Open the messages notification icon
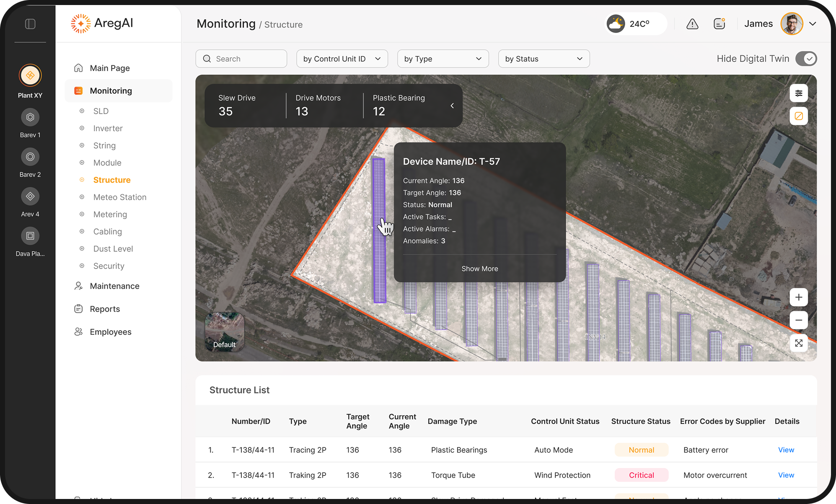The image size is (836, 504). click(x=719, y=24)
